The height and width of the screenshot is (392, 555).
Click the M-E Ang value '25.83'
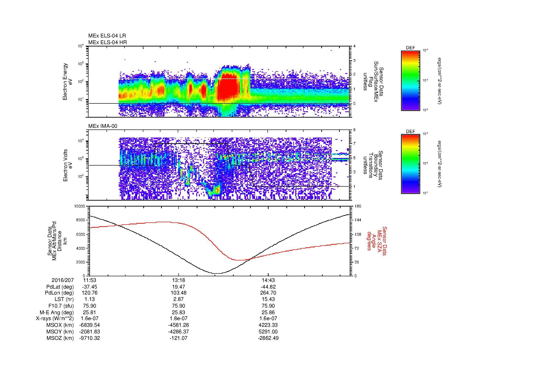tap(179, 313)
